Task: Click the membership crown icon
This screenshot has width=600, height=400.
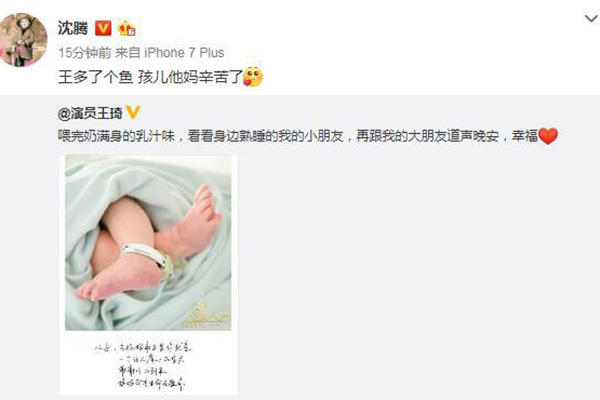Action: (126, 28)
